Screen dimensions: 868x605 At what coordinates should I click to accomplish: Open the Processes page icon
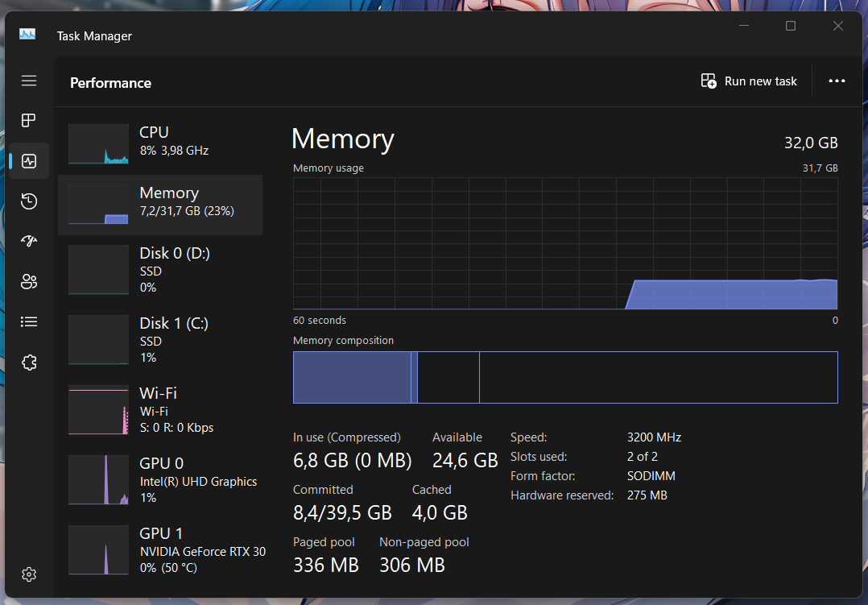29,120
